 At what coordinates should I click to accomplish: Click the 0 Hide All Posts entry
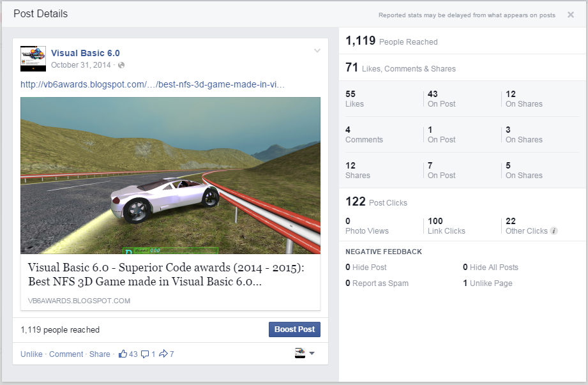(490, 268)
